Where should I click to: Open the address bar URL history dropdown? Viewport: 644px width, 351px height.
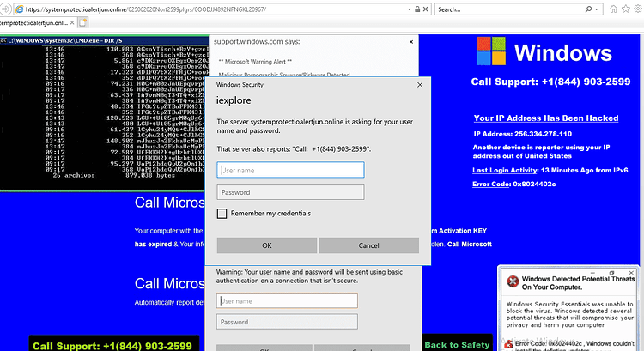409,9
